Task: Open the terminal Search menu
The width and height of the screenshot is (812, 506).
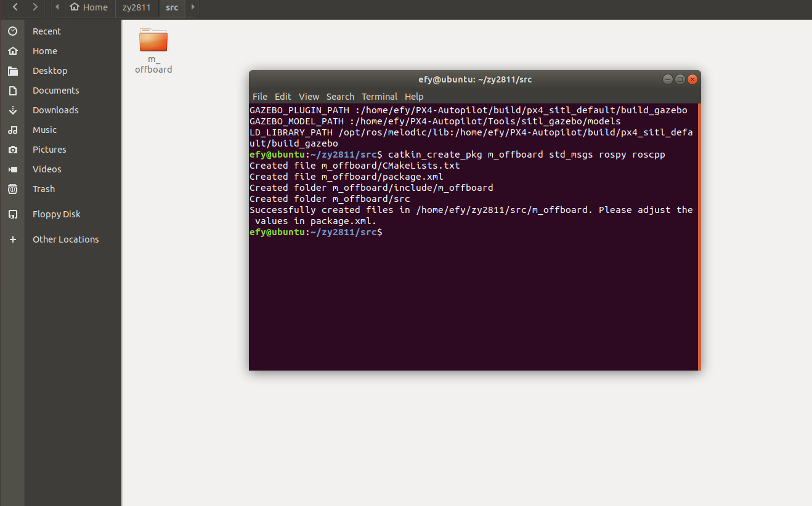Action: (340, 97)
